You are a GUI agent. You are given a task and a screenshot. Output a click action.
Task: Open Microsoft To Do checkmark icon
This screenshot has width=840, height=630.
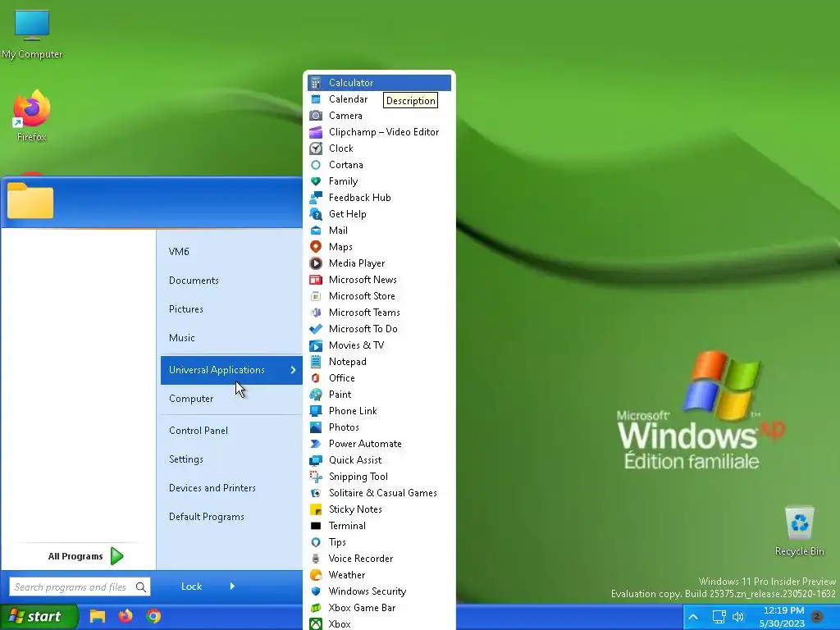316,329
